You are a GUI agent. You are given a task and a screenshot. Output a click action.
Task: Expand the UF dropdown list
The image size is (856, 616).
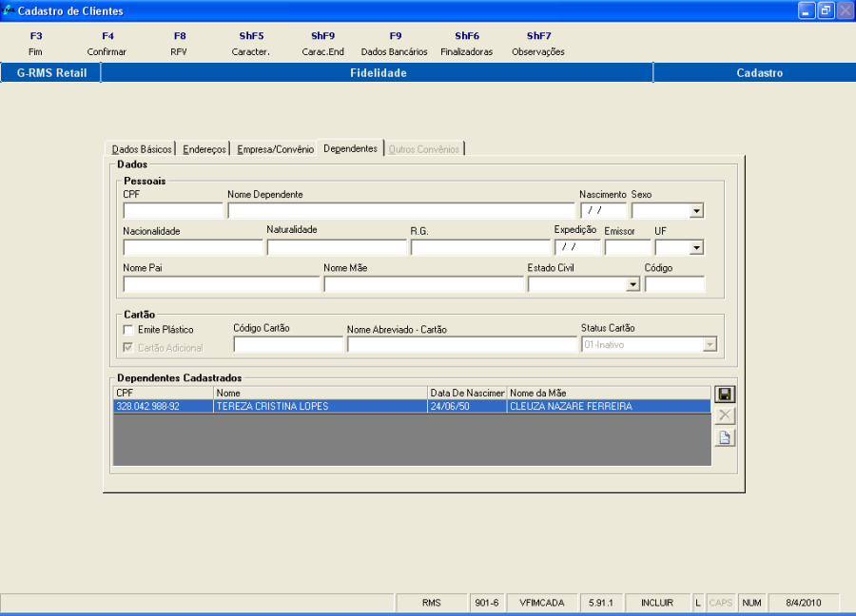[x=696, y=247]
